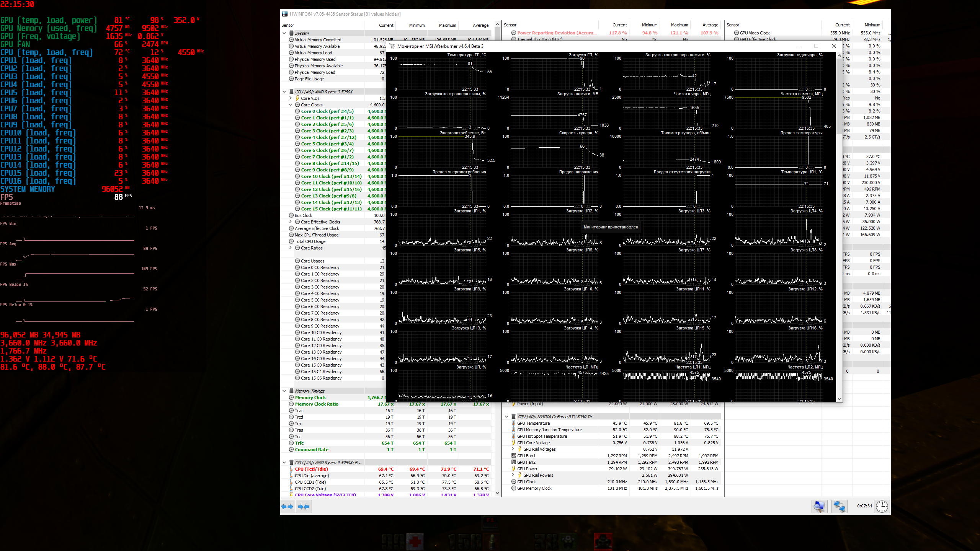Click the HWiNFO64 title bar icon
The width and height of the screenshot is (980, 551).
pos(285,14)
